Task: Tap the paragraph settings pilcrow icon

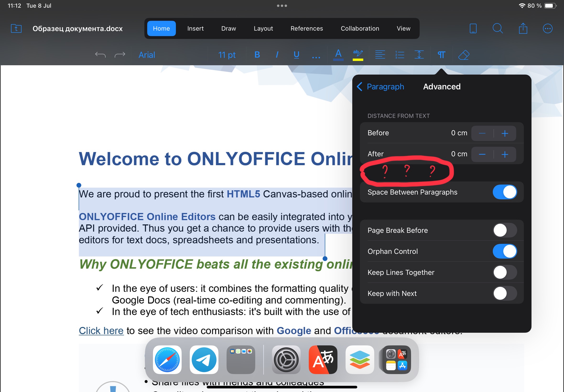Action: pyautogui.click(x=441, y=55)
